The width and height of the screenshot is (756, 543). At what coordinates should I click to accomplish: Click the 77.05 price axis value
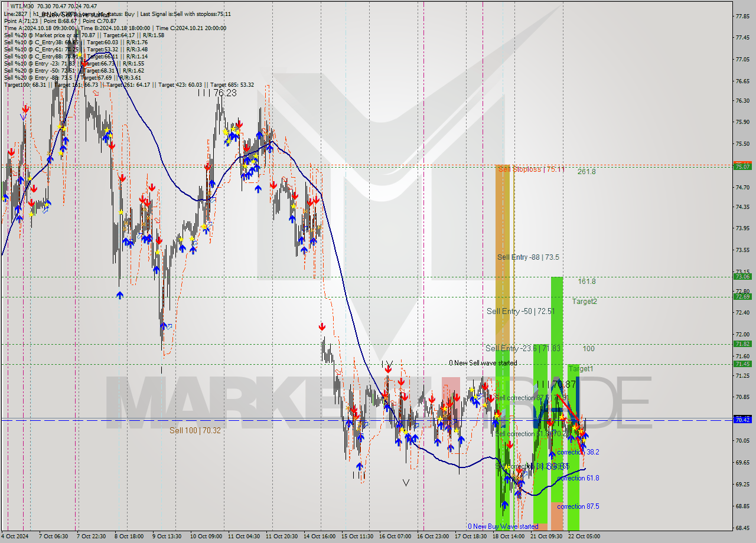743,59
